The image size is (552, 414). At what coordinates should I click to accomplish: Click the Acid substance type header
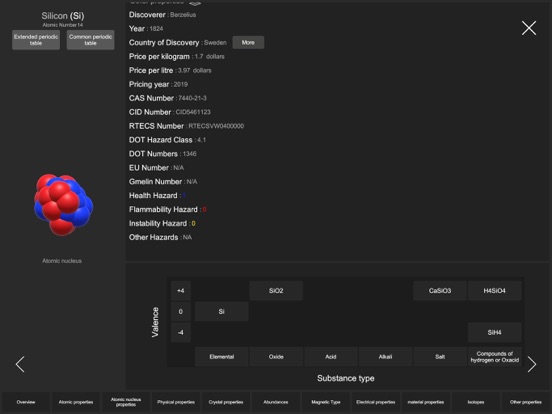pyautogui.click(x=331, y=357)
